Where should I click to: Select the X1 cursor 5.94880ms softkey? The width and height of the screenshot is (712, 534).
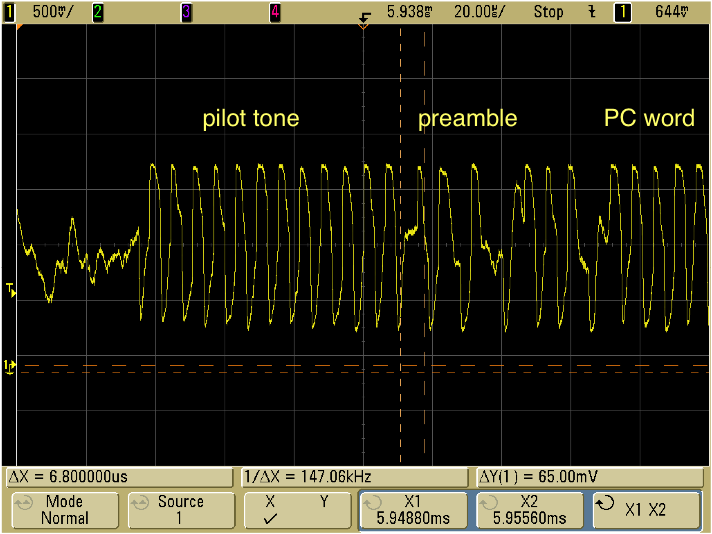[x=413, y=510]
